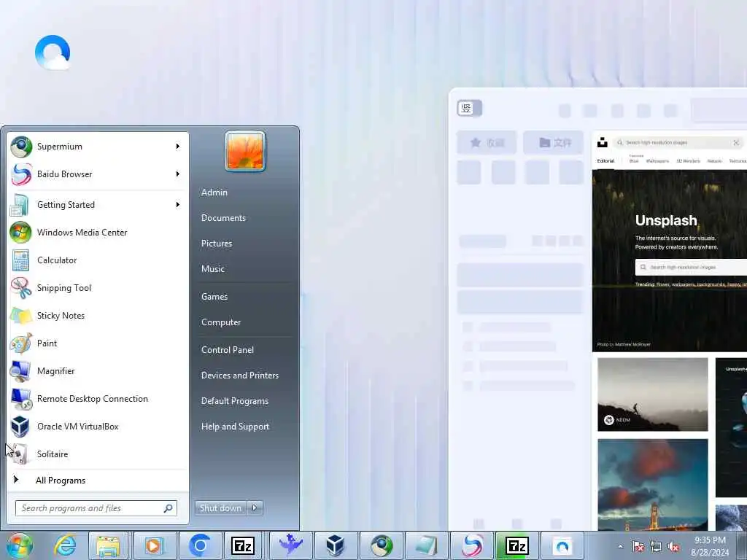
Task: Open Sticky Notes
Action: (97, 315)
